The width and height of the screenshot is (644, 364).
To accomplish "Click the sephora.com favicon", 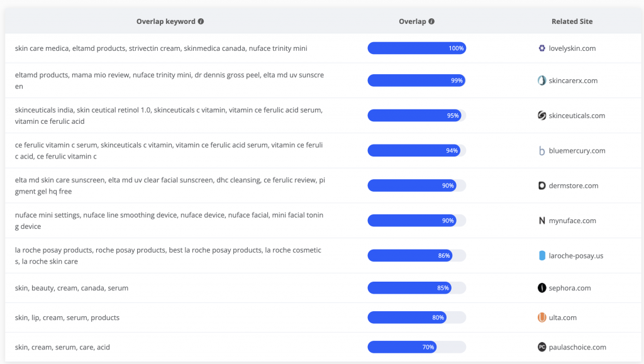I will (x=541, y=288).
